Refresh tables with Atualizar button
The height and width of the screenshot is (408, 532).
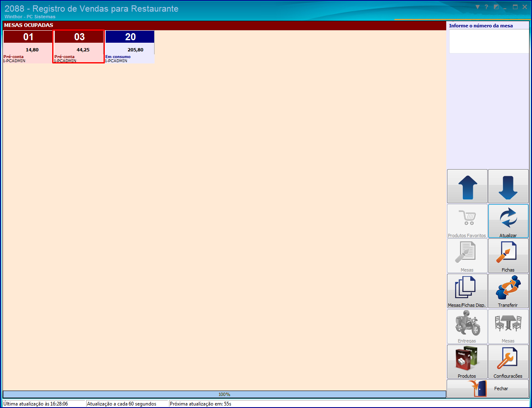pyautogui.click(x=508, y=221)
